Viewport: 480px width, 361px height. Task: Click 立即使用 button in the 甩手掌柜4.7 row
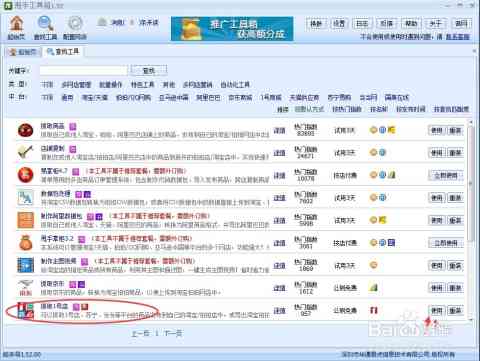tap(446, 175)
